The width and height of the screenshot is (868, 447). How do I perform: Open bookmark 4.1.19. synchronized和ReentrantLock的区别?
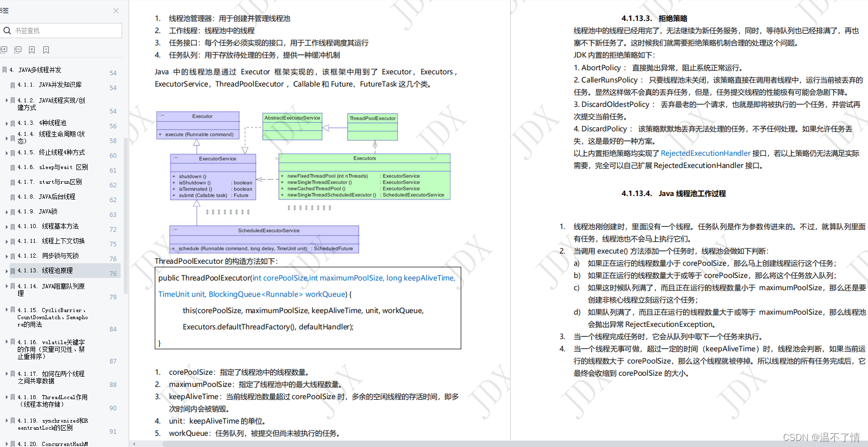52,424
